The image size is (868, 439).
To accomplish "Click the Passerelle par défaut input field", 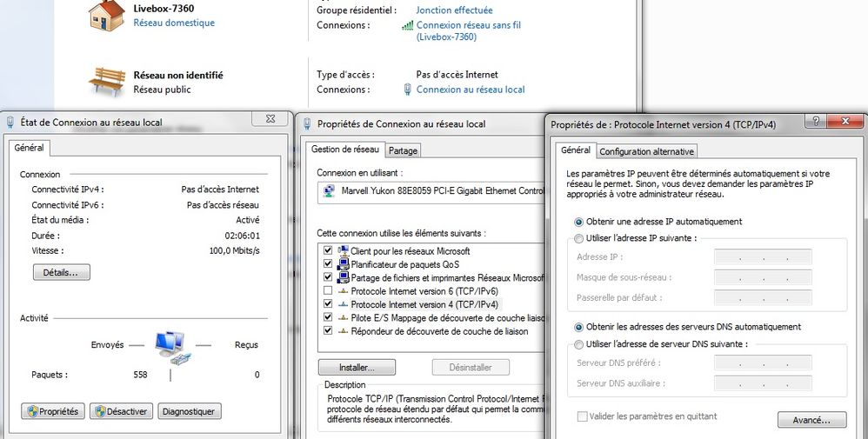I will [763, 298].
